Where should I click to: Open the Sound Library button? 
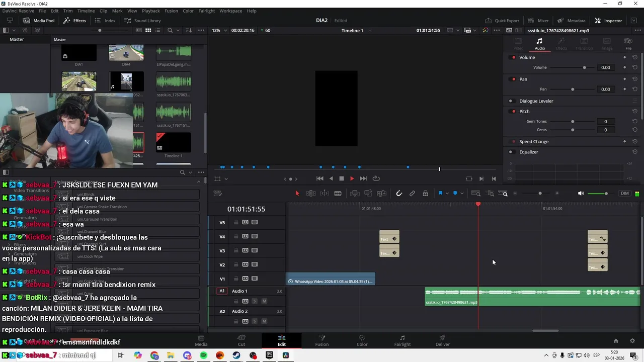142,21
